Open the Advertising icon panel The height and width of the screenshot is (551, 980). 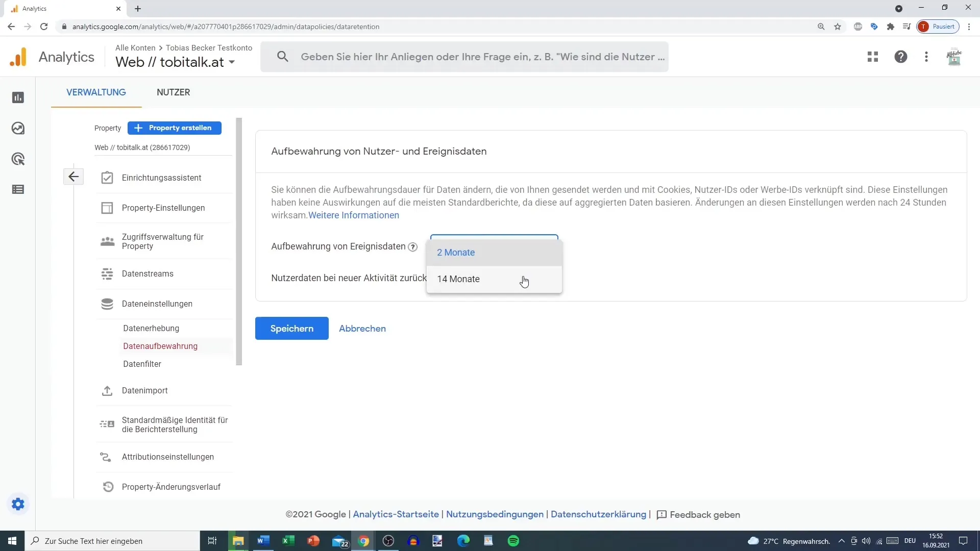18,159
